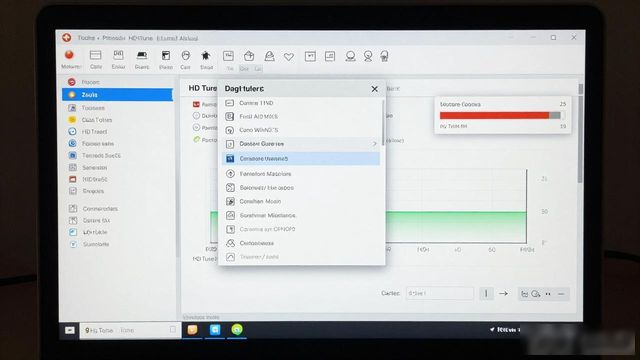640x360 pixels.
Task: Open the green round app on the taskbar
Action: point(237,329)
